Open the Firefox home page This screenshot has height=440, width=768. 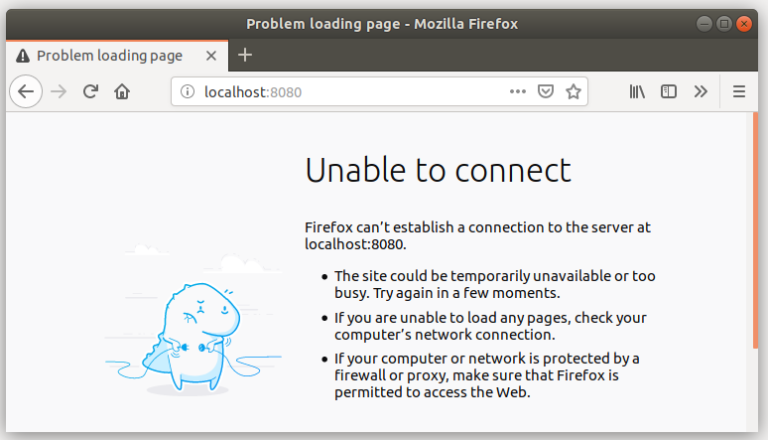(122, 92)
